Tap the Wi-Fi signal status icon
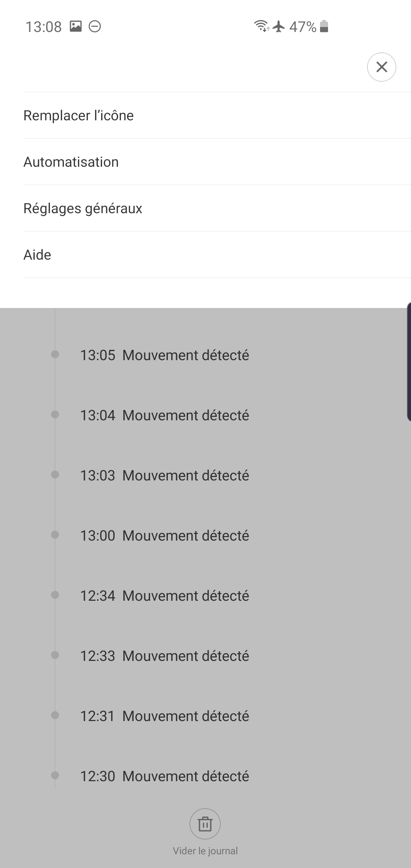 tap(261, 26)
